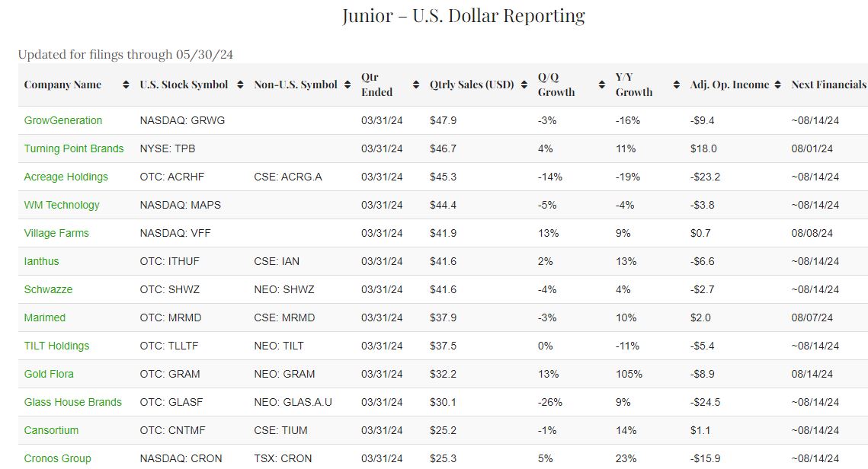The height and width of the screenshot is (469, 868).
Task: Click Adj. Op. Income sort arrows
Action: [777, 85]
